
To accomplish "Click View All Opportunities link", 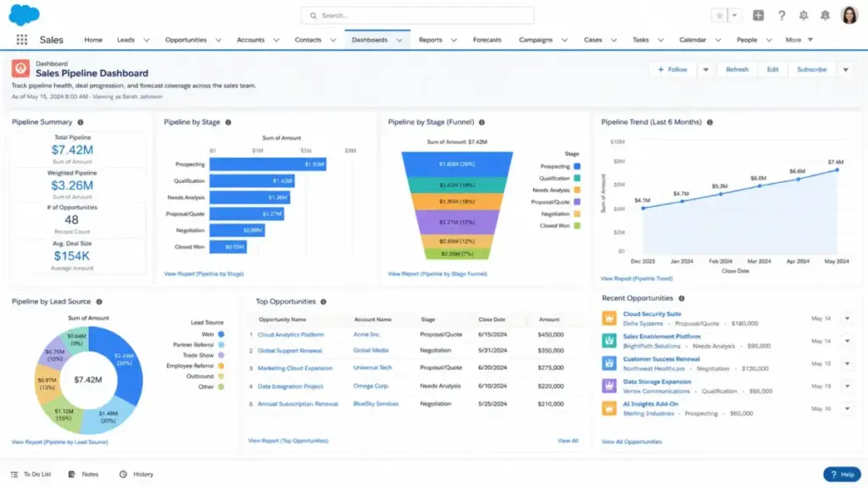I will point(632,442).
